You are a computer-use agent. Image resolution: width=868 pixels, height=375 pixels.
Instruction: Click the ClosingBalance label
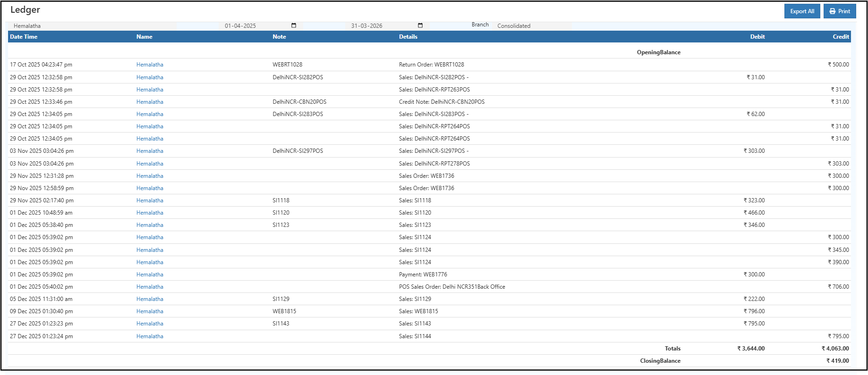coord(660,361)
